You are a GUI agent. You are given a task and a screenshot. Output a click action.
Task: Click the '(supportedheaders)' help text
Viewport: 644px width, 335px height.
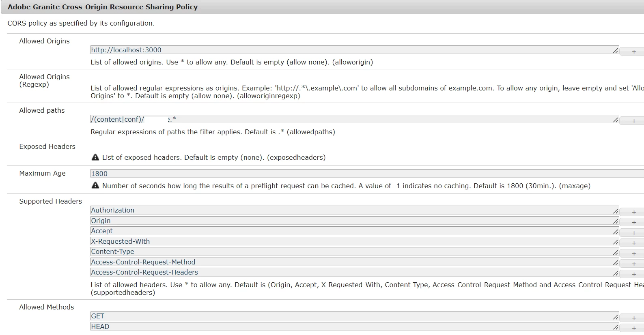click(367, 288)
